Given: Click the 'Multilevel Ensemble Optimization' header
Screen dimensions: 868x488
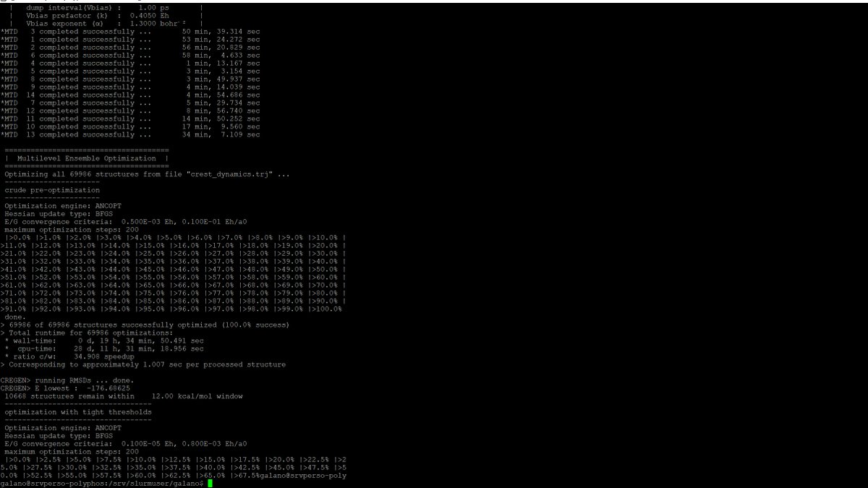Looking at the screenshot, I should (86, 158).
